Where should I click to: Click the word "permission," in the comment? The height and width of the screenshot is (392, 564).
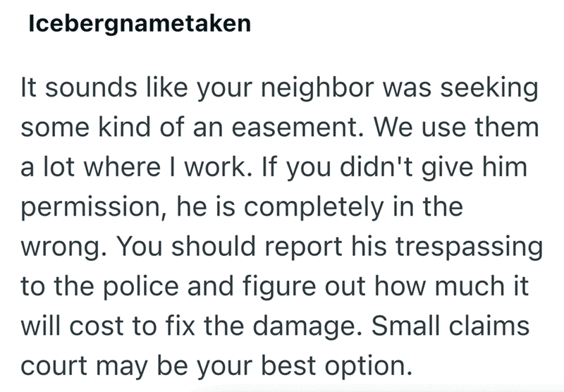point(94,208)
